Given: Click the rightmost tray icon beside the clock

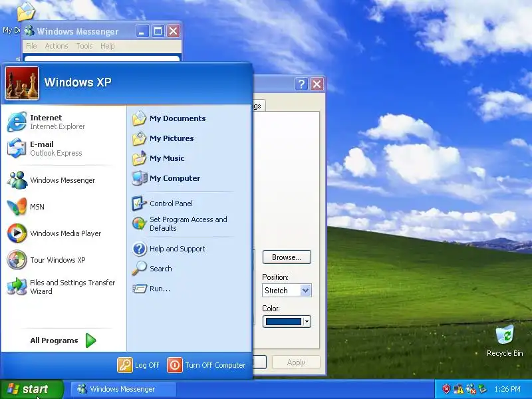Looking at the screenshot, I should tap(483, 389).
